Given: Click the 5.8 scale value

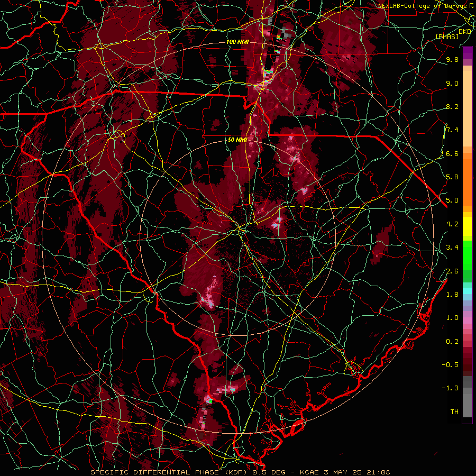Looking at the screenshot, I should 452,177.
